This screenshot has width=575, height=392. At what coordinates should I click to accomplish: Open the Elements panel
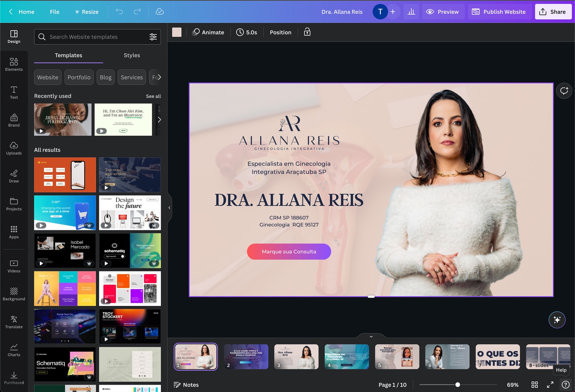point(14,64)
